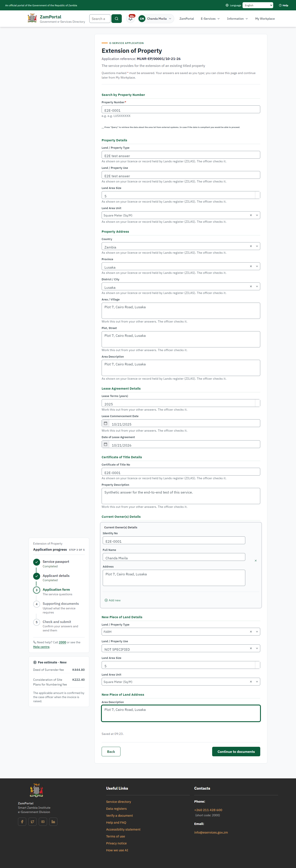Expand the Chanda Mwila account menu
This screenshot has height=868, width=296.
(x=156, y=19)
